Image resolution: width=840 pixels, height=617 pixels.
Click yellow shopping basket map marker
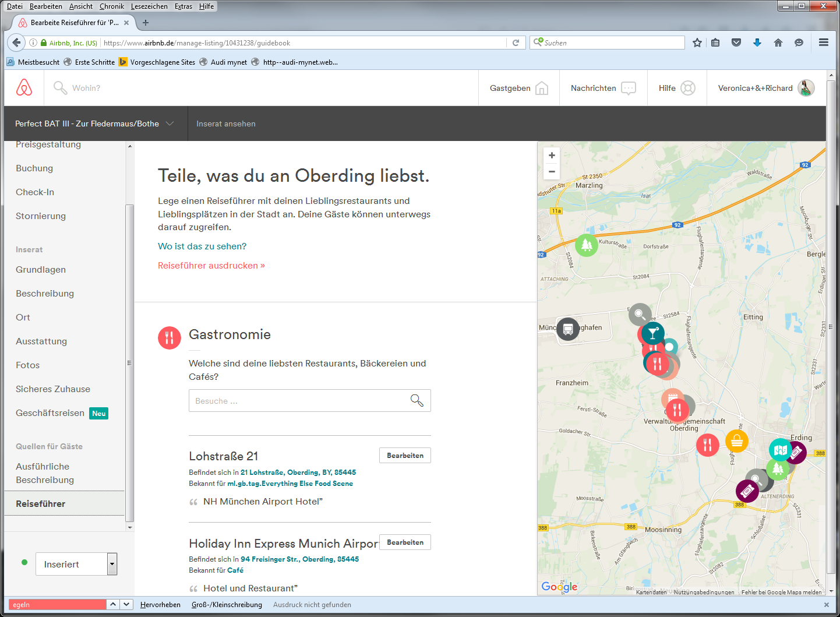(737, 441)
